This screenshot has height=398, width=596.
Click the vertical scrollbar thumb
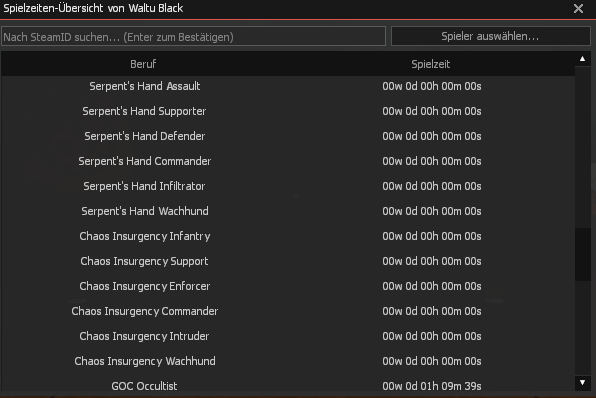pos(582,254)
